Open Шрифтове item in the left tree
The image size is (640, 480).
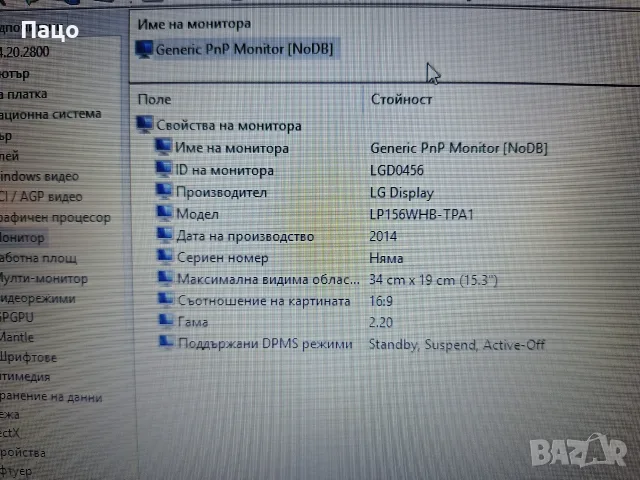pos(28,357)
